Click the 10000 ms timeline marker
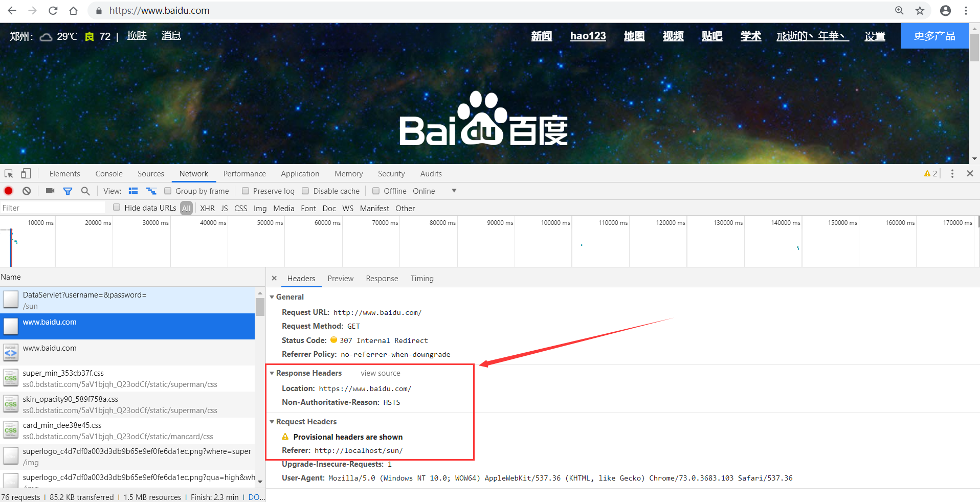The image size is (980, 502). (40, 223)
